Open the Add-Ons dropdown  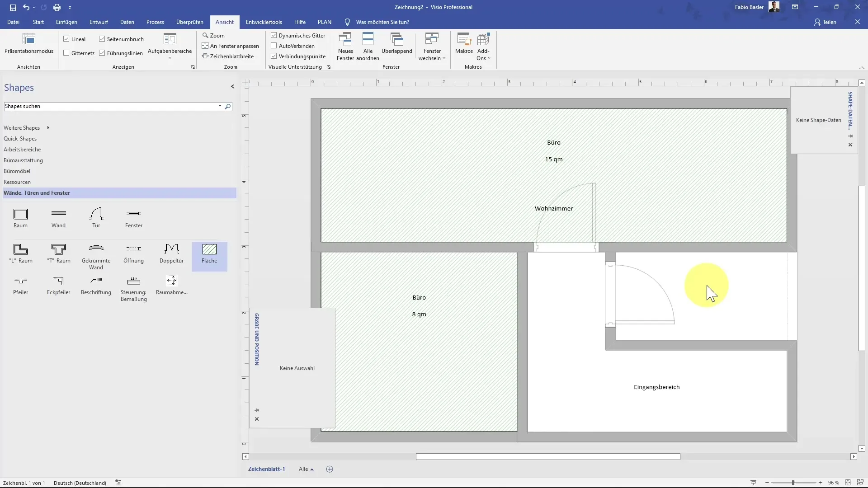tap(483, 47)
